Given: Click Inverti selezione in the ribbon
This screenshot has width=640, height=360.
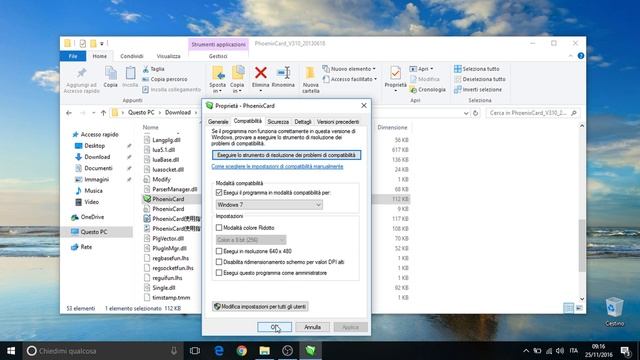Looking at the screenshot, I should point(478,89).
